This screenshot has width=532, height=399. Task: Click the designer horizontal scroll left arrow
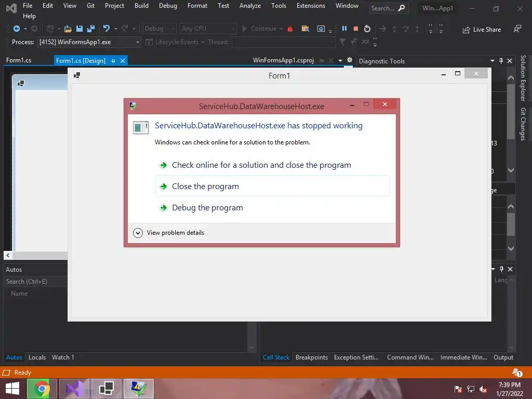click(x=8, y=255)
